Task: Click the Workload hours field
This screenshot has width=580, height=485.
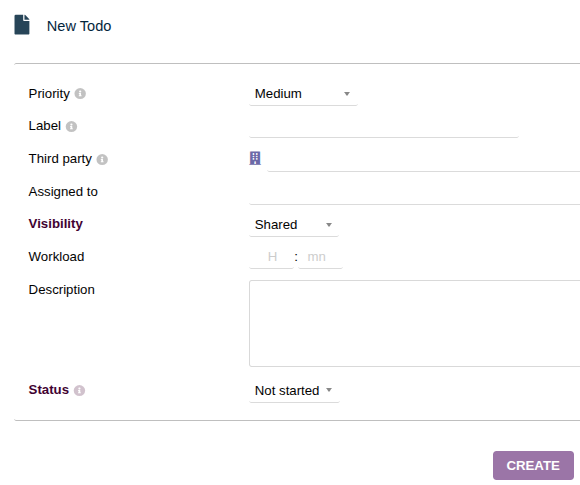Action: 272,257
